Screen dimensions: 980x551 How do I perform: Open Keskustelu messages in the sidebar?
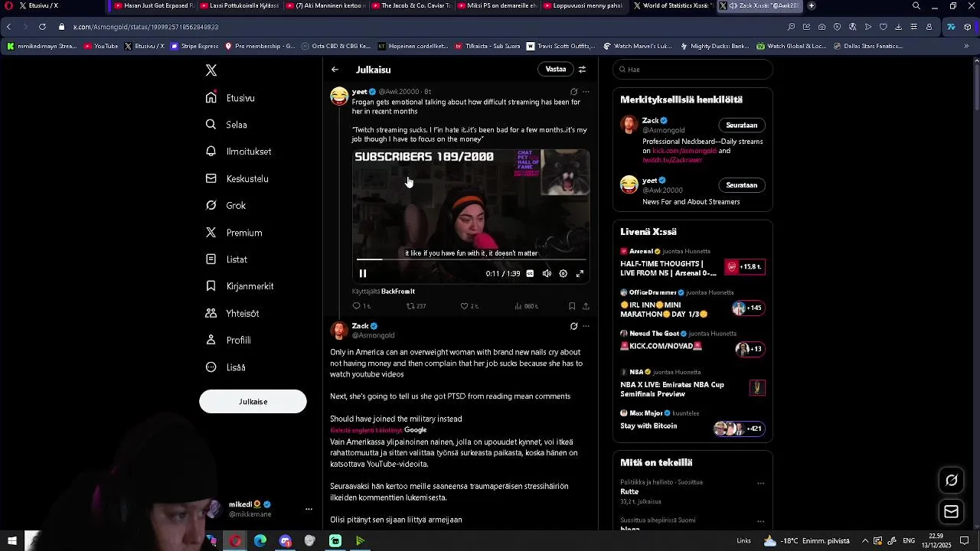237,178
